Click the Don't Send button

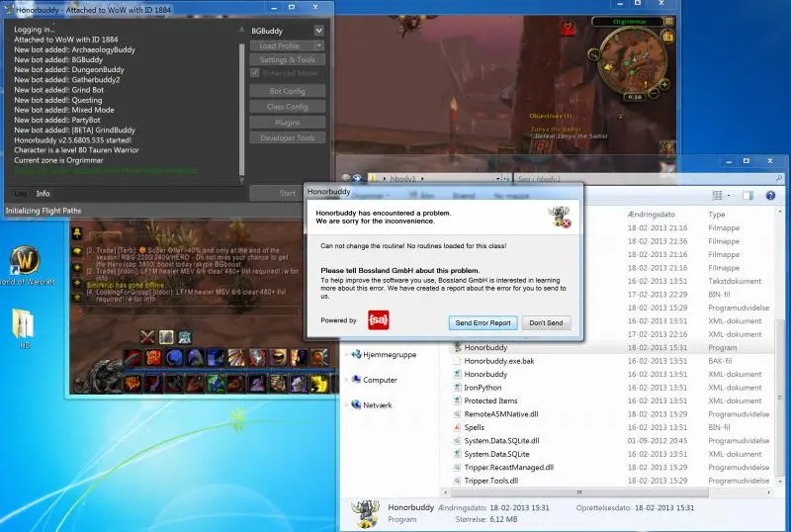pyautogui.click(x=546, y=322)
